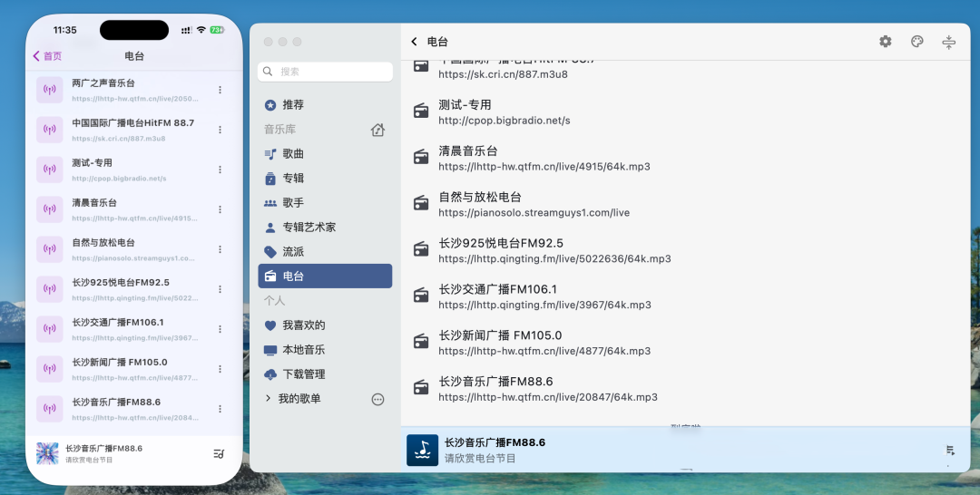Play 自然与放松电台 title in desktop list
Viewport: 980px width, 495px height.
(480, 198)
